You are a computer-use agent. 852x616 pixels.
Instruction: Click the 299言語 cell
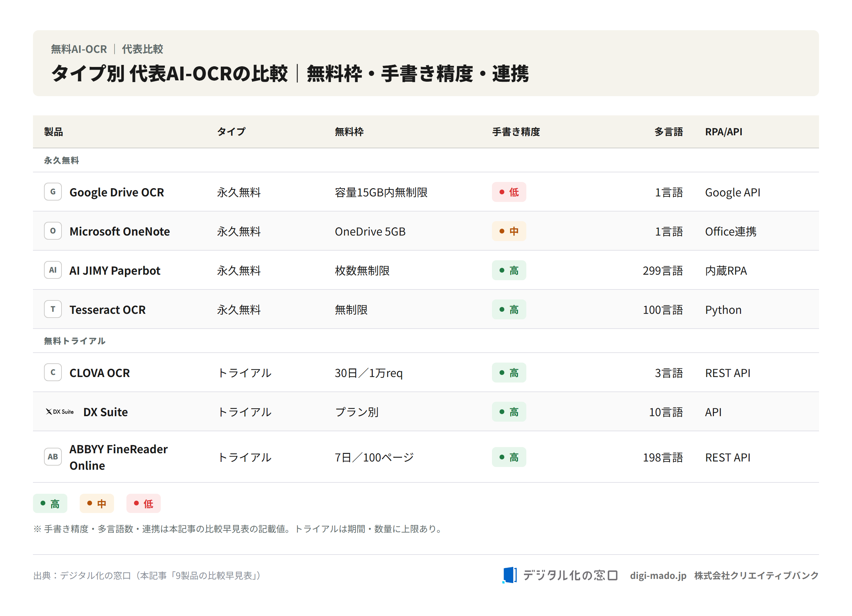pyautogui.click(x=663, y=270)
